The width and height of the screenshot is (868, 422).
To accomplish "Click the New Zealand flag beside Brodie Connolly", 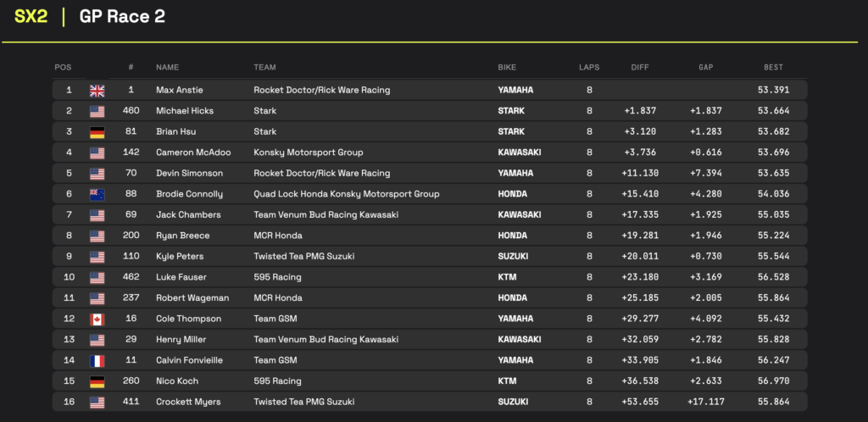I will 97,195.
